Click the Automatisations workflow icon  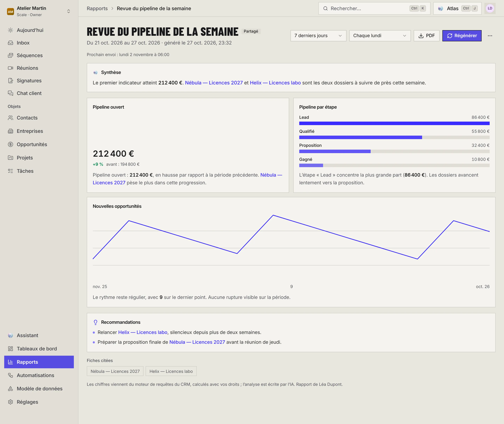pyautogui.click(x=10, y=375)
